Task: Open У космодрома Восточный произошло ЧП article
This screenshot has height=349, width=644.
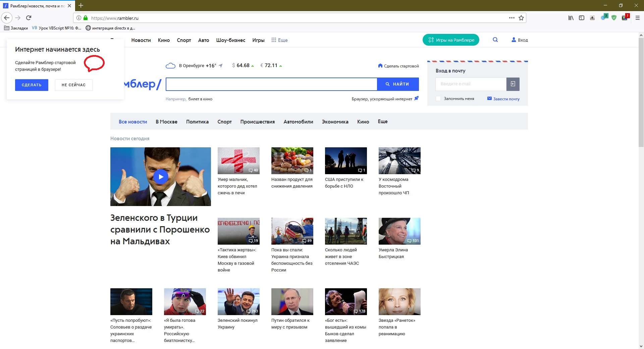Action: (x=394, y=186)
